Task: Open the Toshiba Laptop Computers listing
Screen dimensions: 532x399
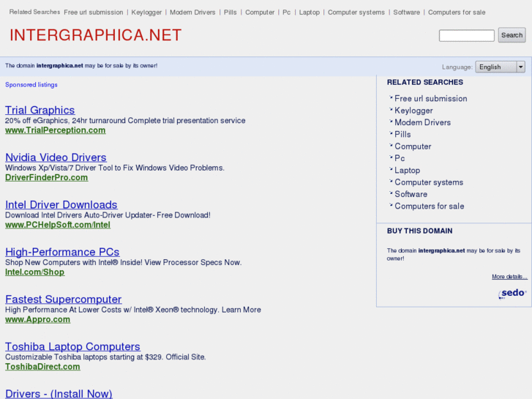Action: (x=72, y=346)
